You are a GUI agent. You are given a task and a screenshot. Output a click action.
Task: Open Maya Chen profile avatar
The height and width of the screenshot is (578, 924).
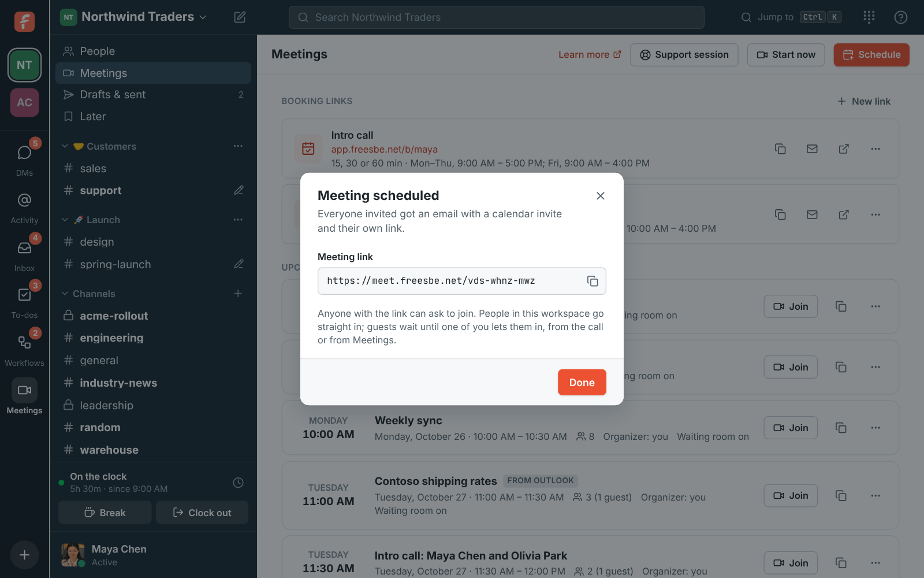[x=73, y=555]
